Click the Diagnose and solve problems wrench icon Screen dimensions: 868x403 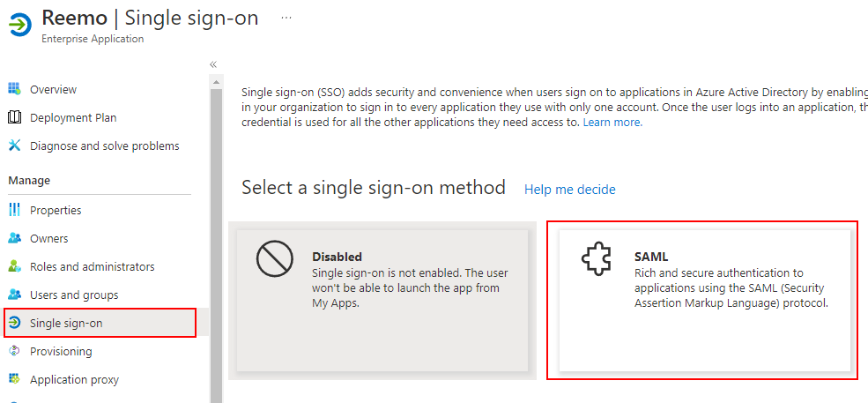tap(14, 146)
